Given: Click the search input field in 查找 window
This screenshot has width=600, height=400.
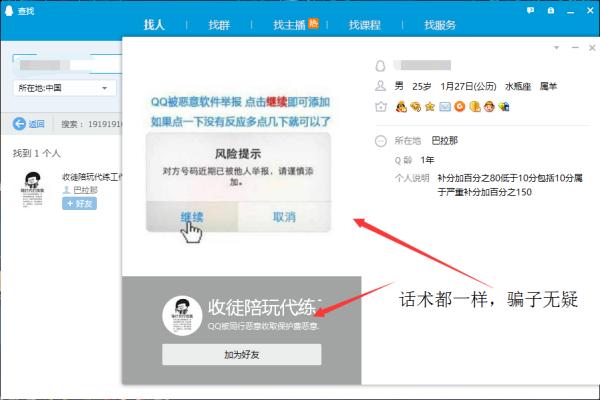Looking at the screenshot, I should coord(69,65).
